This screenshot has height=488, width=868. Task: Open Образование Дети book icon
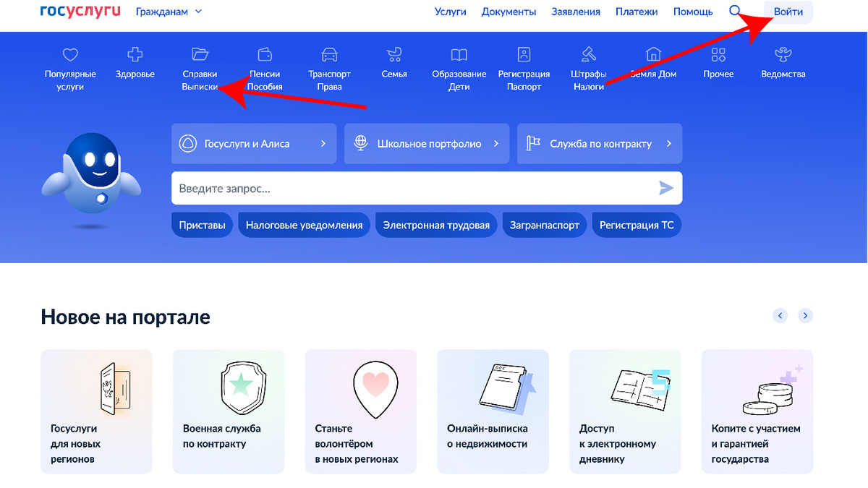(x=459, y=54)
